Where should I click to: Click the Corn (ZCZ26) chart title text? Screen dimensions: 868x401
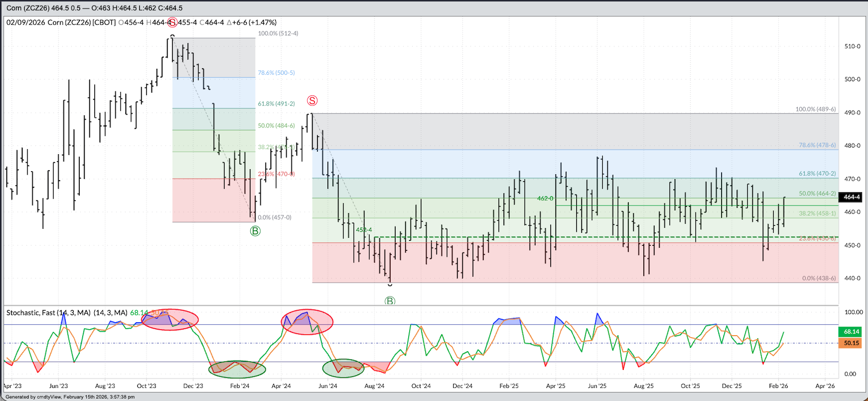coord(70,23)
